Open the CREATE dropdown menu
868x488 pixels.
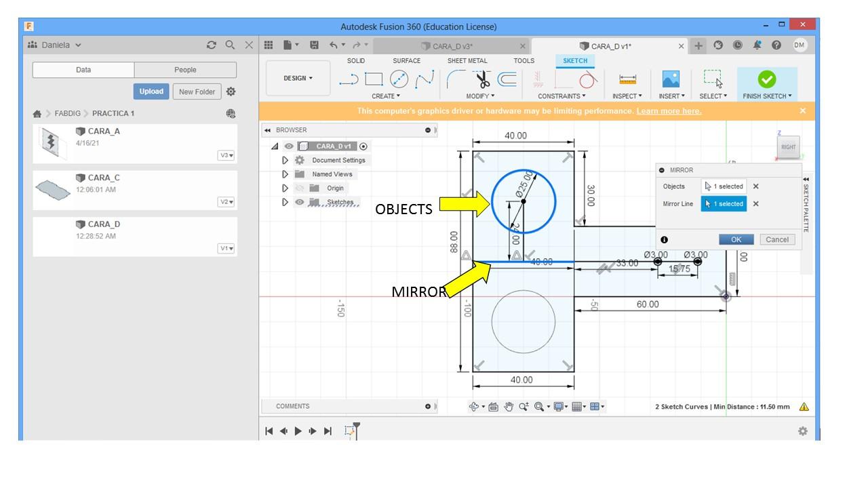[x=386, y=96]
